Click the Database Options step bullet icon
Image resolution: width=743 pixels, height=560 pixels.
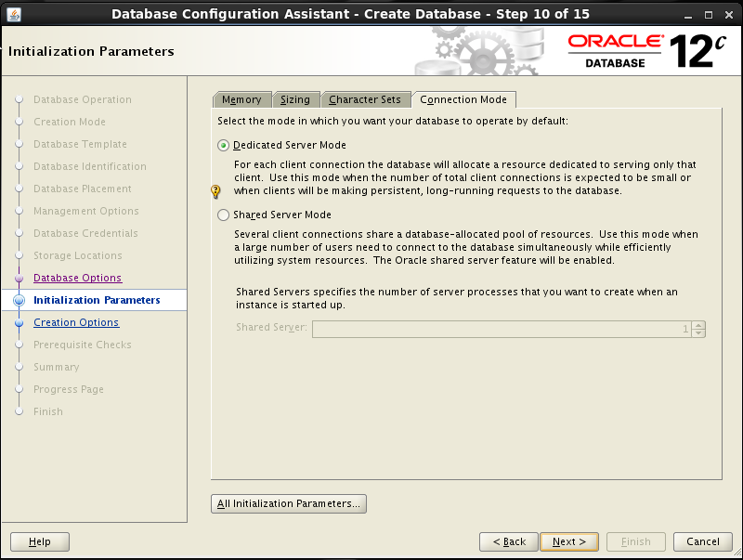(x=19, y=278)
